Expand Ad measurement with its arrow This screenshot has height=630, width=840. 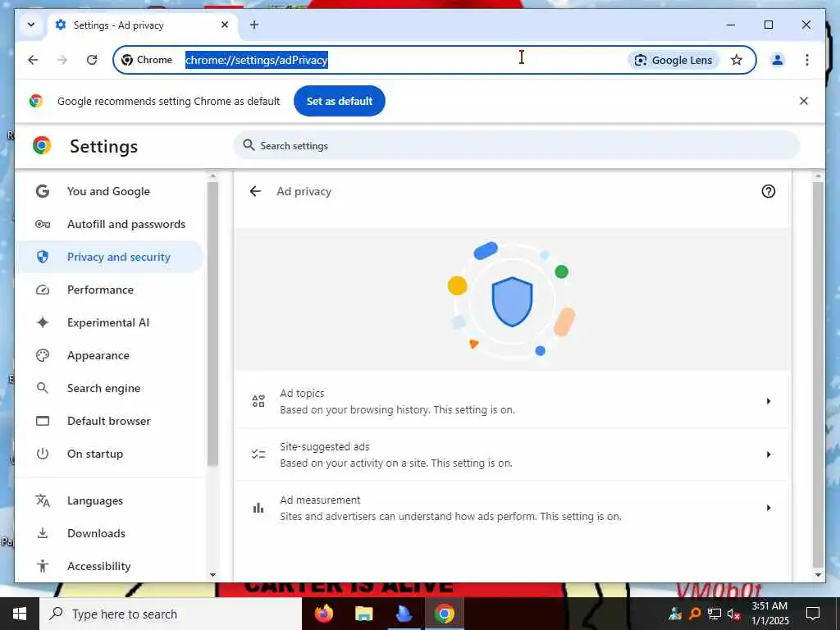(768, 508)
